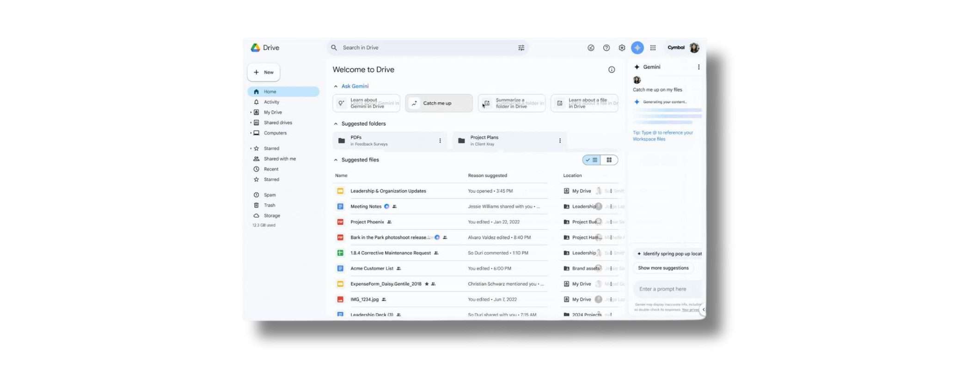Screen dimensions: 980x392
Task: Collapse the Ask Gemini section
Action: tap(336, 86)
